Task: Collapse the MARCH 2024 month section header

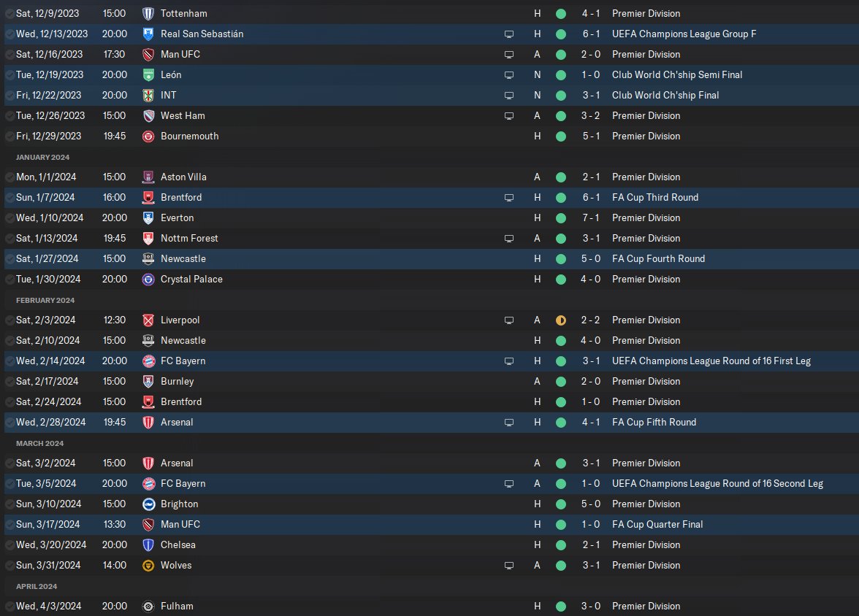Action: [39, 443]
